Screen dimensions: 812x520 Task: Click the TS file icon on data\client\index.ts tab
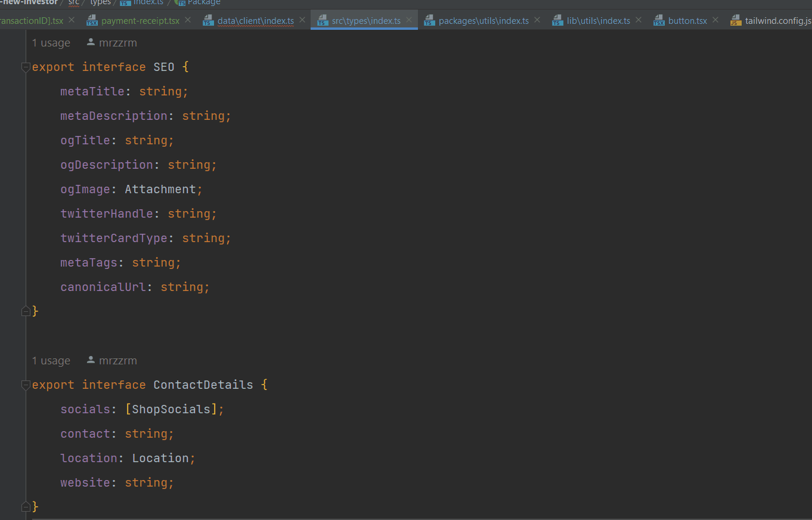(207, 21)
